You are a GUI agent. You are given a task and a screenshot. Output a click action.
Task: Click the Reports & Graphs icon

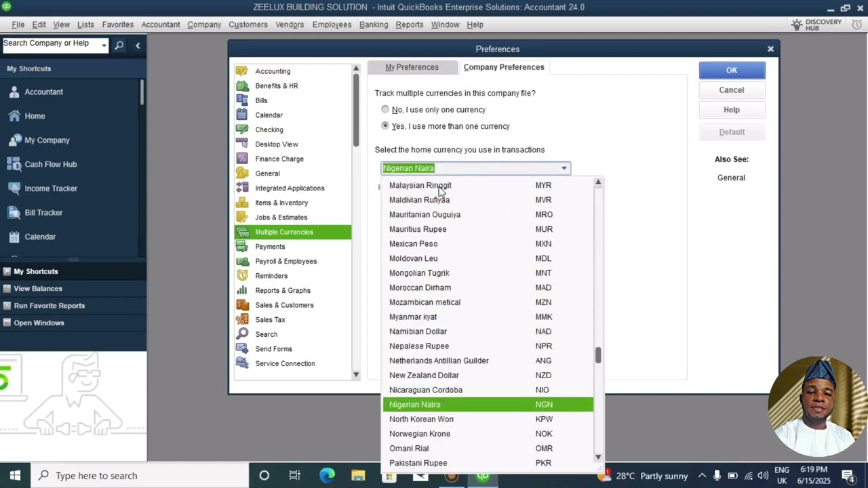[242, 290]
